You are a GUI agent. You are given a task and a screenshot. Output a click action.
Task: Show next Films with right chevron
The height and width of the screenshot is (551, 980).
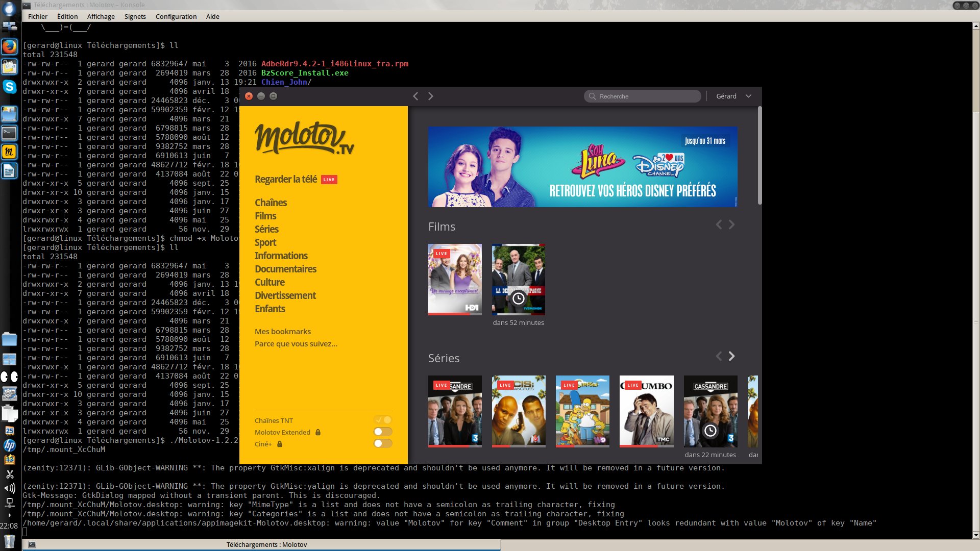coord(731,224)
